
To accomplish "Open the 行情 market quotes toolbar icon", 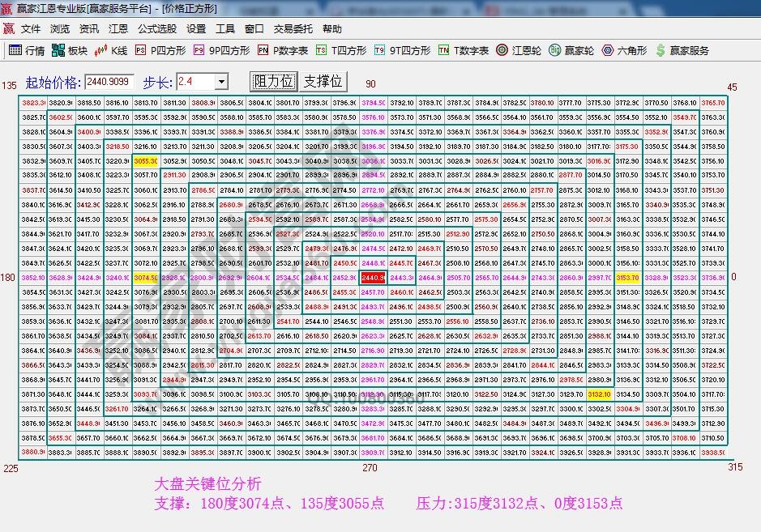I will pyautogui.click(x=26, y=50).
